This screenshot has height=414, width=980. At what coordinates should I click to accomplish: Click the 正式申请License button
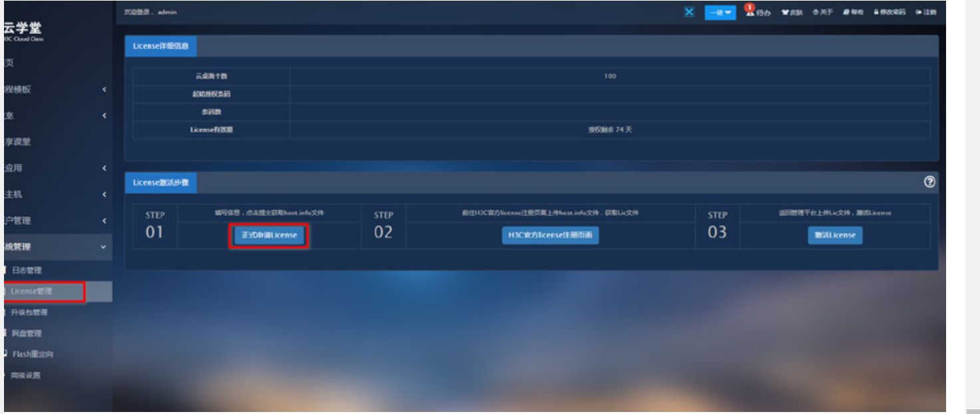(269, 236)
